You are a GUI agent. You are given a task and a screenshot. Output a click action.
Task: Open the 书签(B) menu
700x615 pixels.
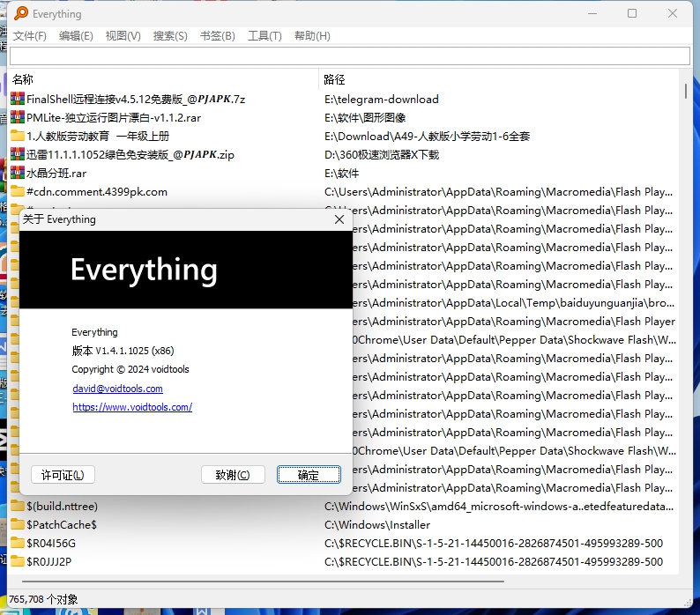pyautogui.click(x=218, y=36)
